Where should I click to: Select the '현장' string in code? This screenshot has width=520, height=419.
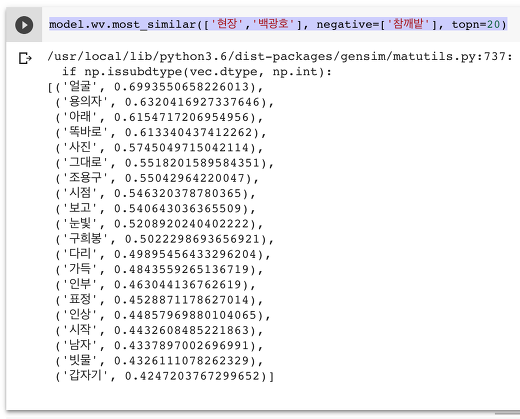[x=227, y=24]
